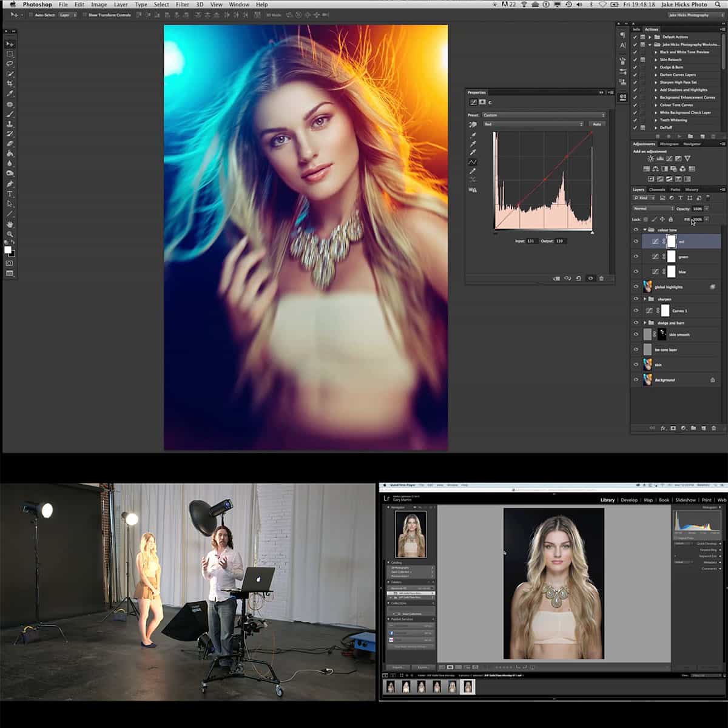Click the layer style fx icon

[662, 428]
